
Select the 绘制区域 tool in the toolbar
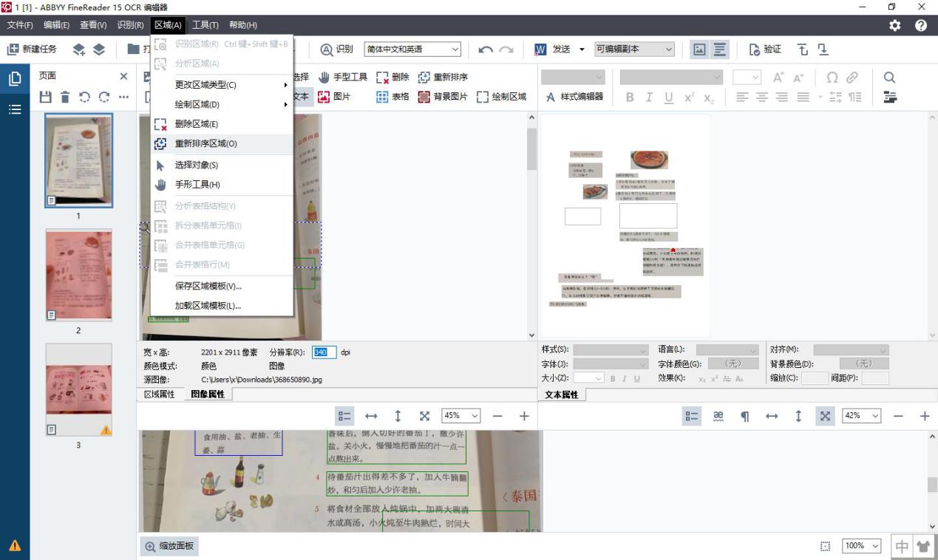coord(501,97)
